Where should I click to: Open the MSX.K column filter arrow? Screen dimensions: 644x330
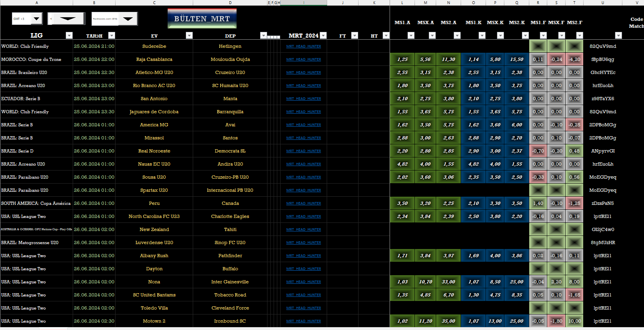(x=500, y=36)
